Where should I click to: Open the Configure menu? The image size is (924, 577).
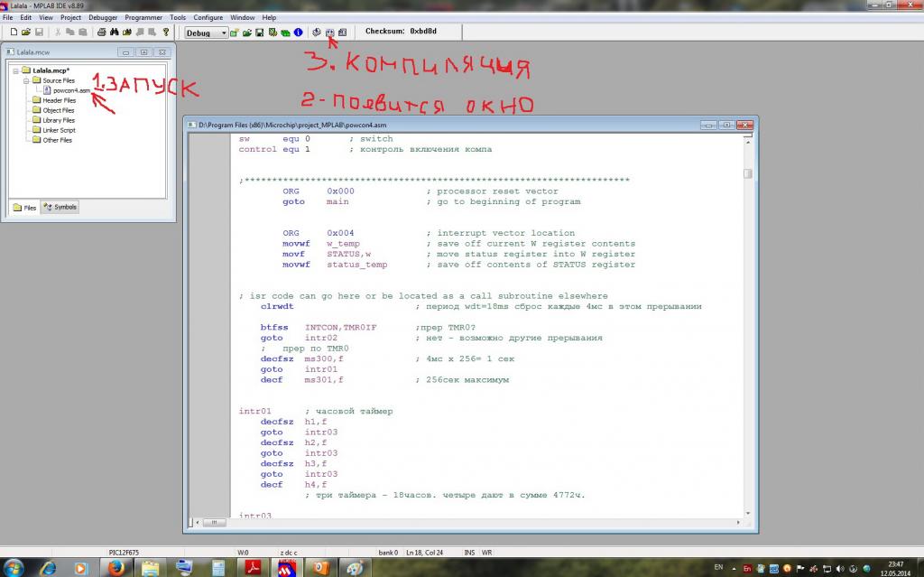(208, 17)
